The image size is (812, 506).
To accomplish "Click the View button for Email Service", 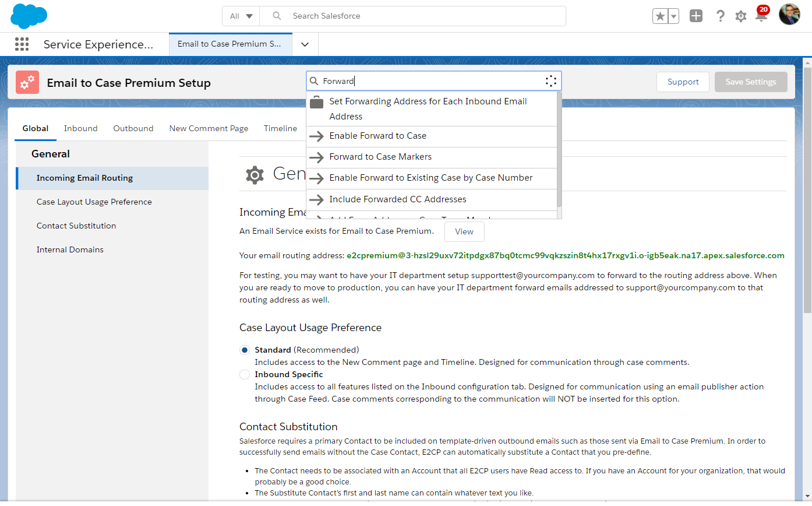I will pos(464,231).
